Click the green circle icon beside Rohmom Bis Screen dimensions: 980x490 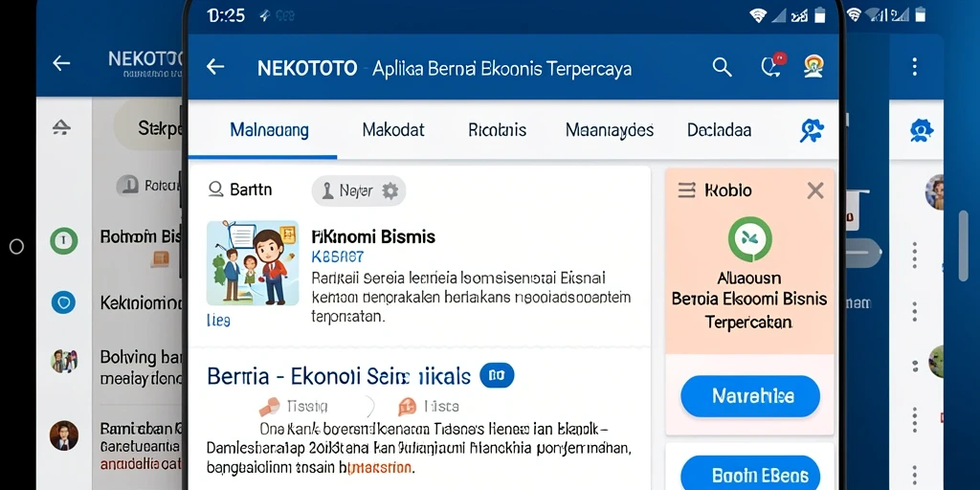(x=64, y=240)
